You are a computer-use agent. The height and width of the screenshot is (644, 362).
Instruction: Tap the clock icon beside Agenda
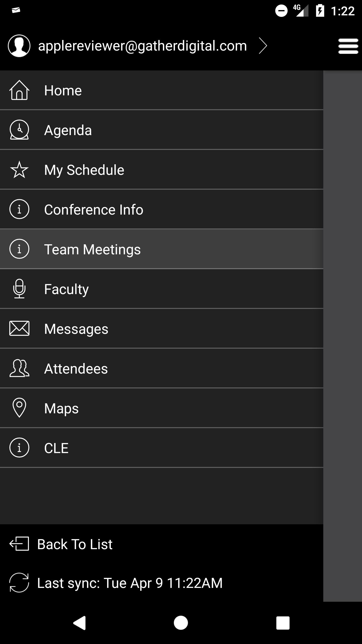tap(19, 130)
